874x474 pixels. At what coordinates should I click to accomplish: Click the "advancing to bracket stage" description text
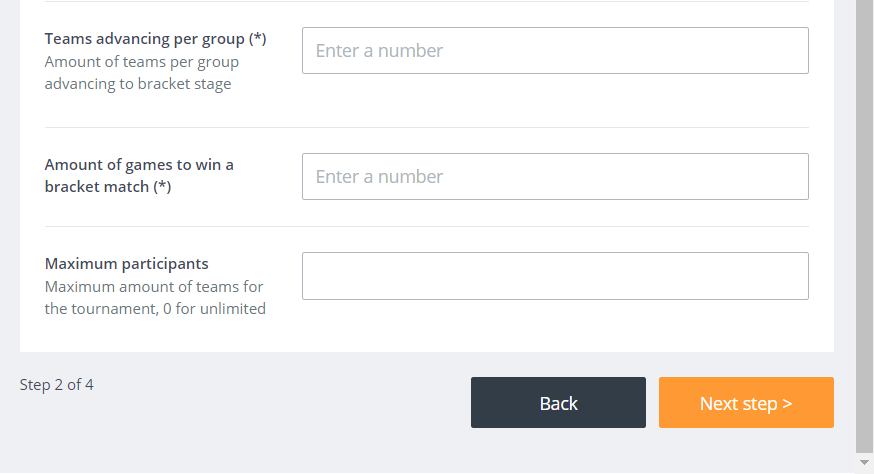click(x=138, y=84)
